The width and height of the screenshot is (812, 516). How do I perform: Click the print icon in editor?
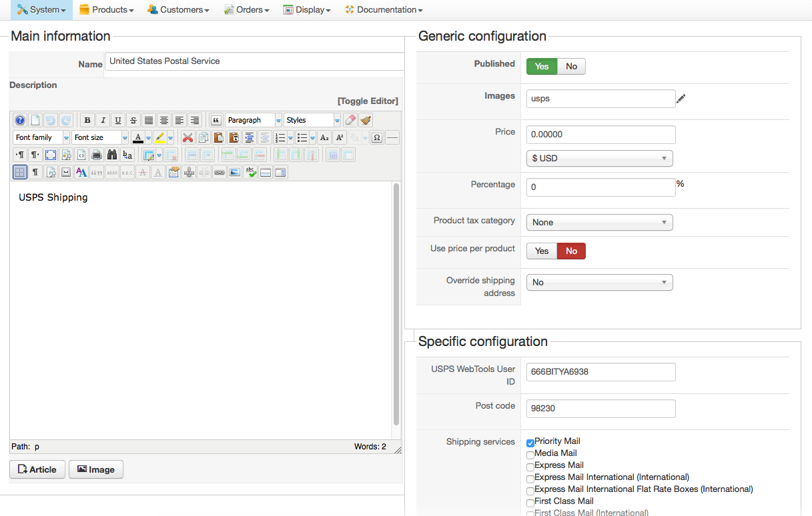pyautogui.click(x=97, y=155)
